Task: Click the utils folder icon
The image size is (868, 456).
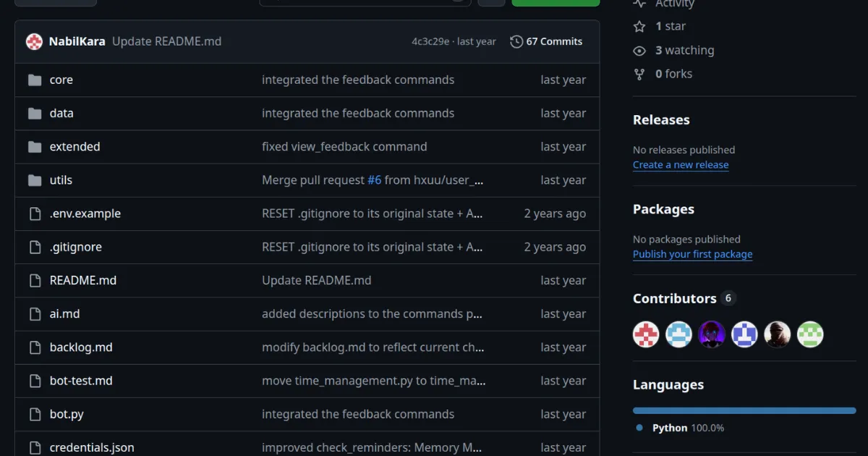Action: point(35,180)
